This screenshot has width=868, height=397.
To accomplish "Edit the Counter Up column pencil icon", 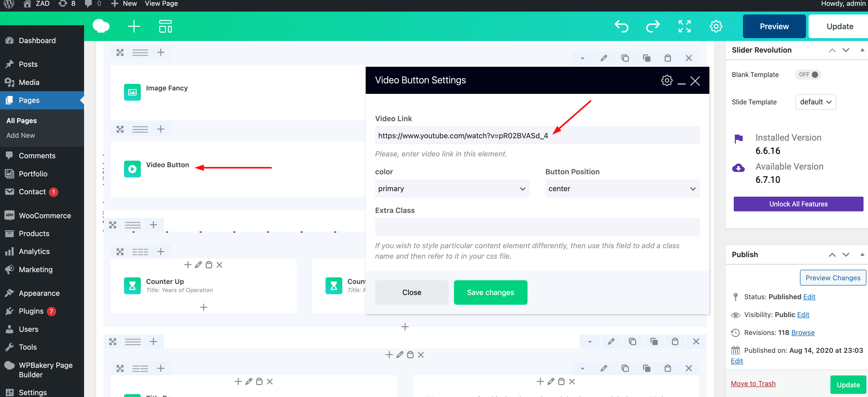I will click(198, 265).
